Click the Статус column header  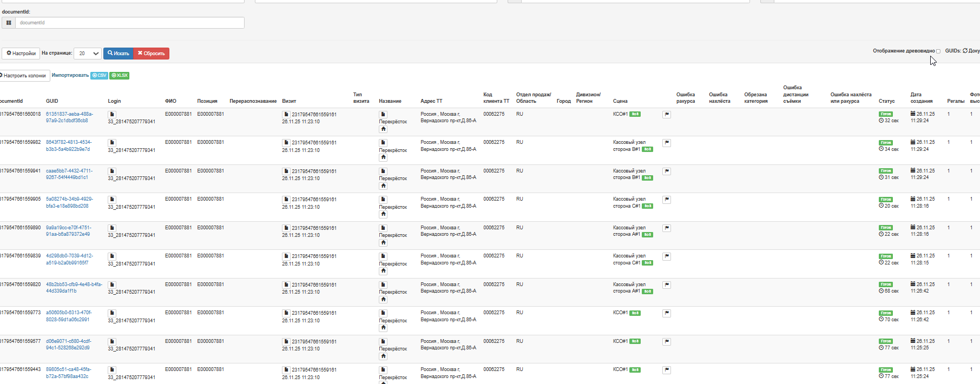[x=886, y=101]
